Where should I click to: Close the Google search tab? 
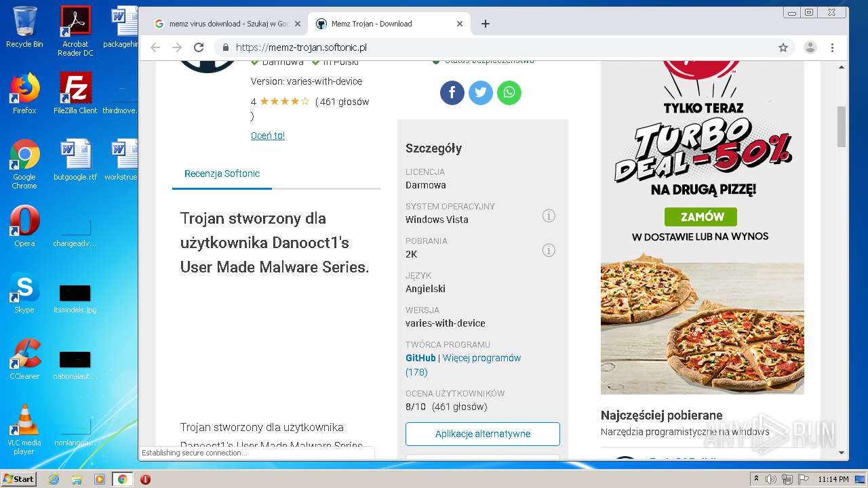(x=297, y=24)
